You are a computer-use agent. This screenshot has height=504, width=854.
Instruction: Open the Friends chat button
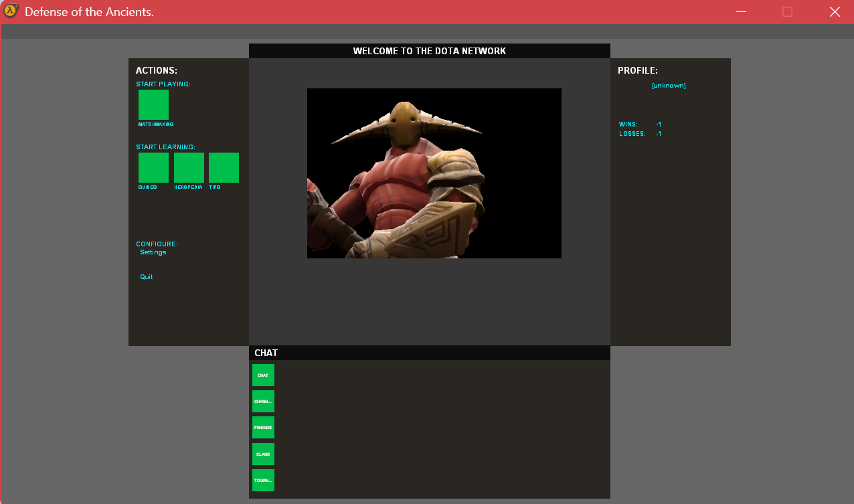pyautogui.click(x=263, y=427)
